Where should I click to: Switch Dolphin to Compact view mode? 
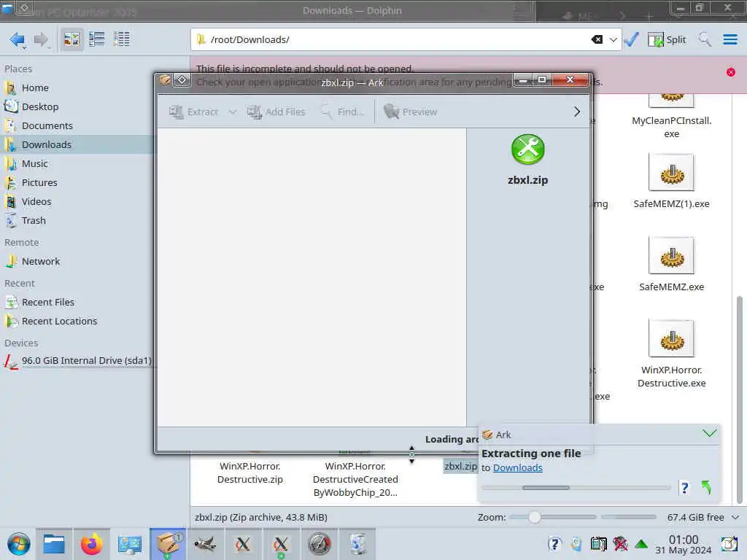click(97, 39)
